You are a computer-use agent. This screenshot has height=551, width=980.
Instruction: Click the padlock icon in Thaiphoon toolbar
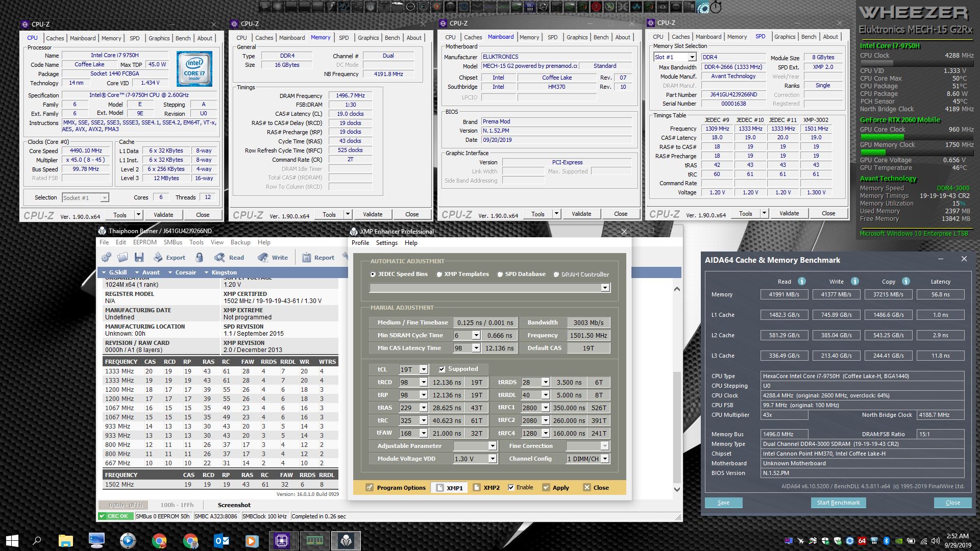pyautogui.click(x=200, y=258)
